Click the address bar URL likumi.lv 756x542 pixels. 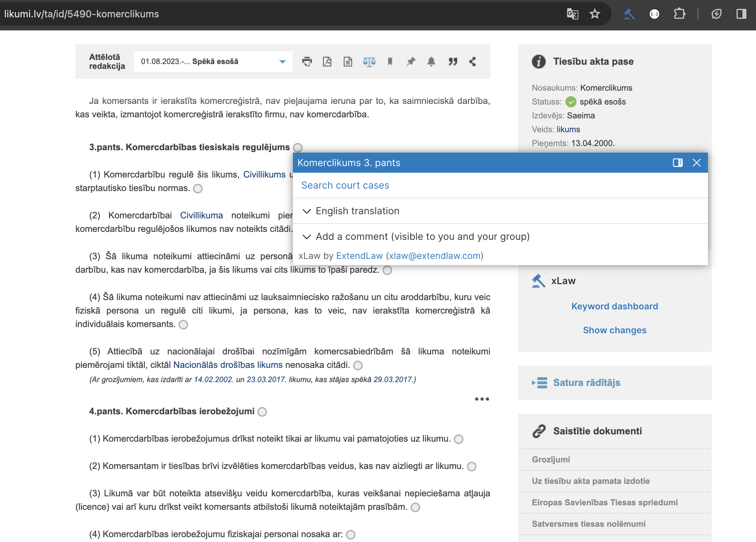[81, 14]
